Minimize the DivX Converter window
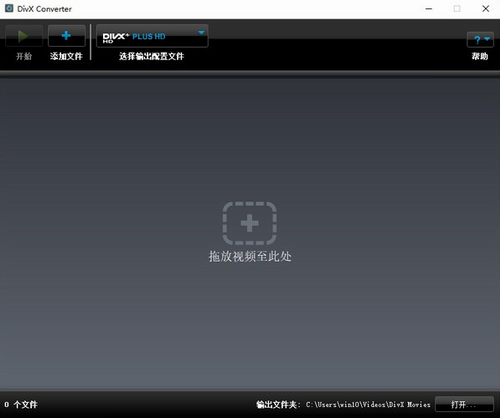Screen dimensions: 500x418 (429, 9)
